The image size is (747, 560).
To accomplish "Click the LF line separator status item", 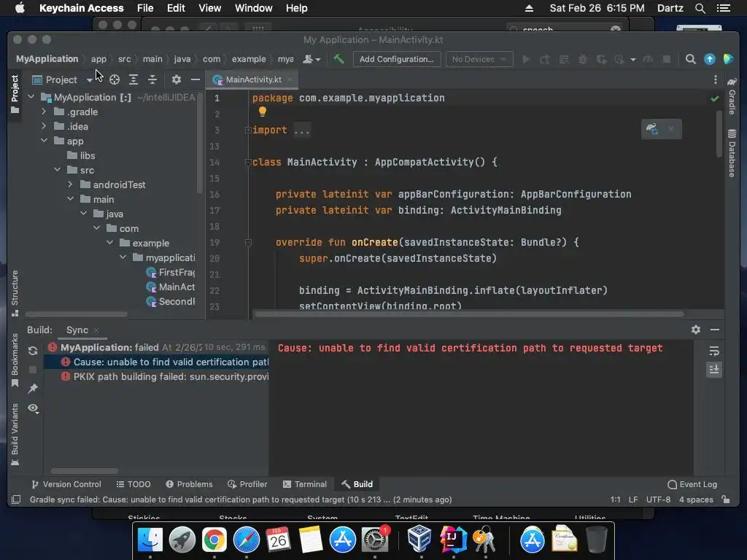I will (633, 499).
